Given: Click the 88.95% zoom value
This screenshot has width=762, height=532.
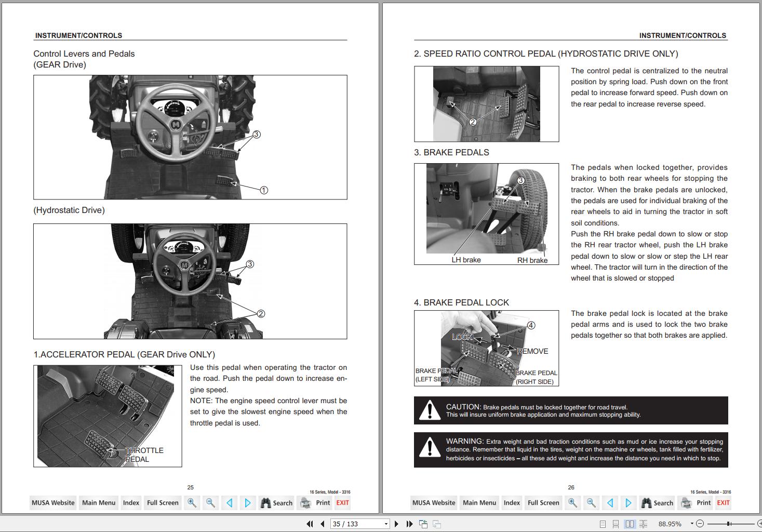Looking at the screenshot, I should tap(670, 524).
